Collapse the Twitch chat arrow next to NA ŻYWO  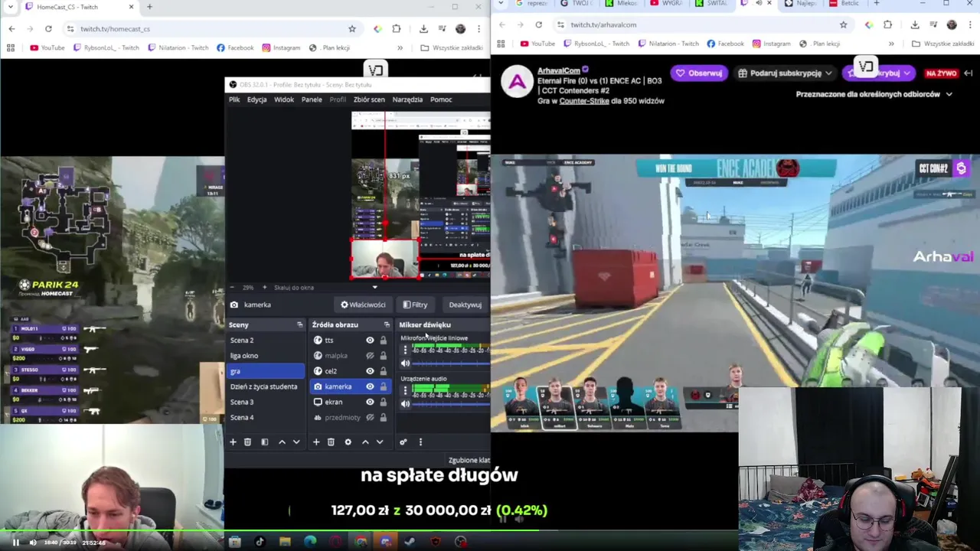[x=969, y=73]
